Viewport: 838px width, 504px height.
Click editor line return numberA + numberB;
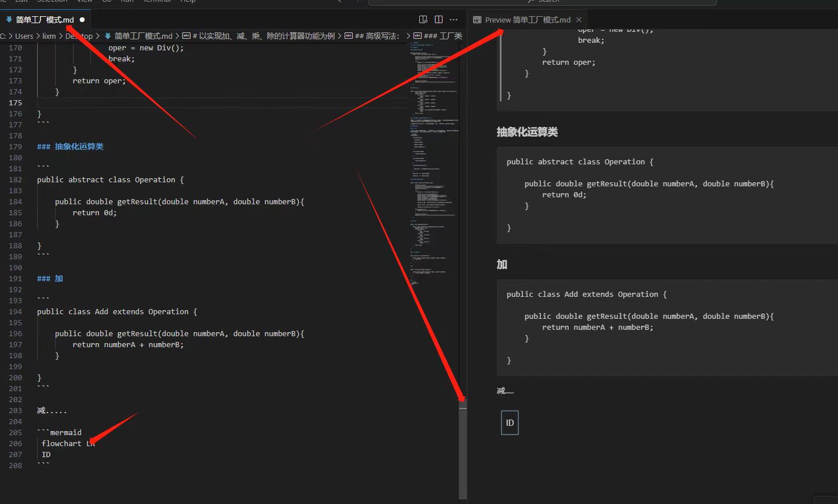[x=128, y=344]
